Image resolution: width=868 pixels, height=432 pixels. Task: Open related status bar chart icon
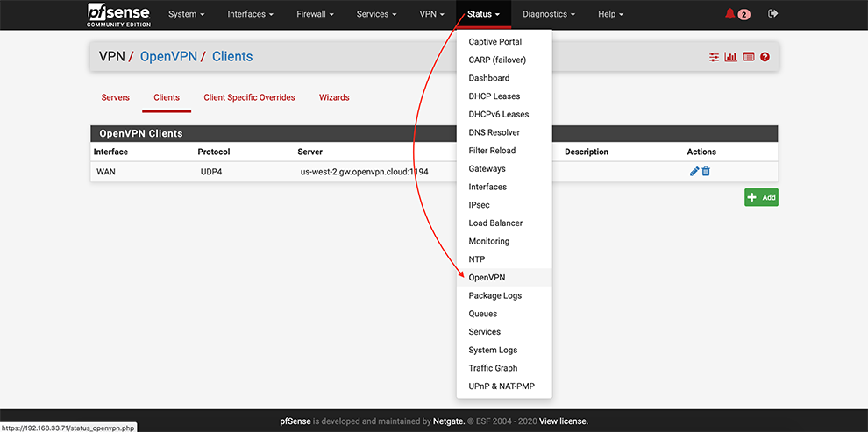click(730, 57)
